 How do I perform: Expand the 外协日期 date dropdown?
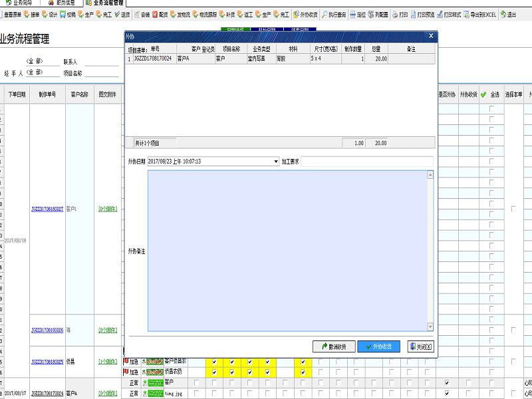[x=276, y=162]
